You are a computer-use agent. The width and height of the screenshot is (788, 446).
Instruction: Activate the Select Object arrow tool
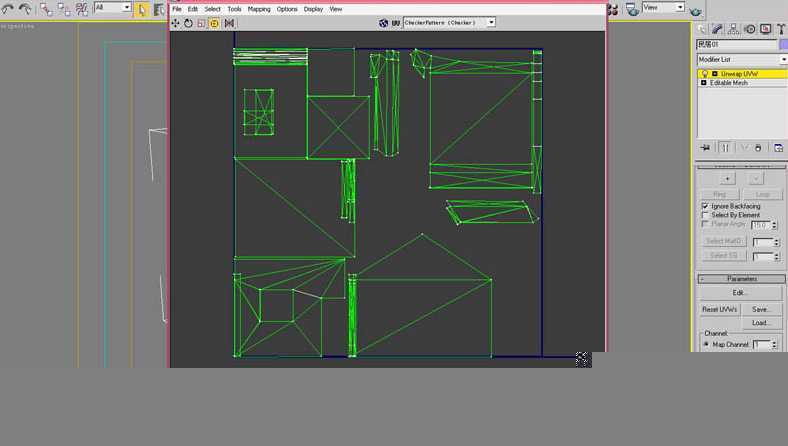click(x=142, y=9)
